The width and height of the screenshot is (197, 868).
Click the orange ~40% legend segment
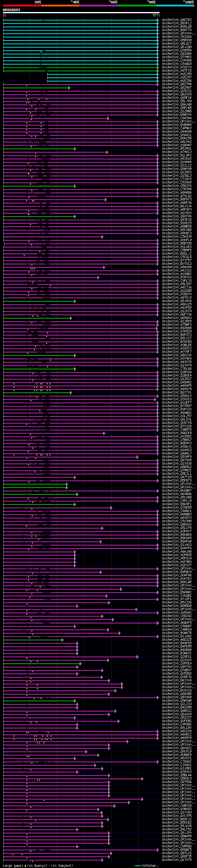point(60,6)
